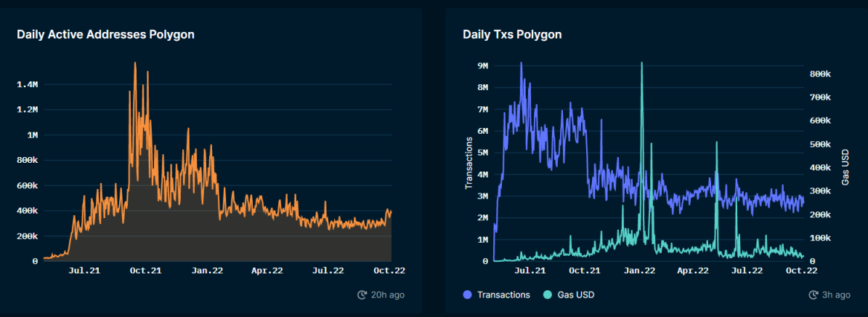Click the 6M transactions axis label

tap(482, 132)
